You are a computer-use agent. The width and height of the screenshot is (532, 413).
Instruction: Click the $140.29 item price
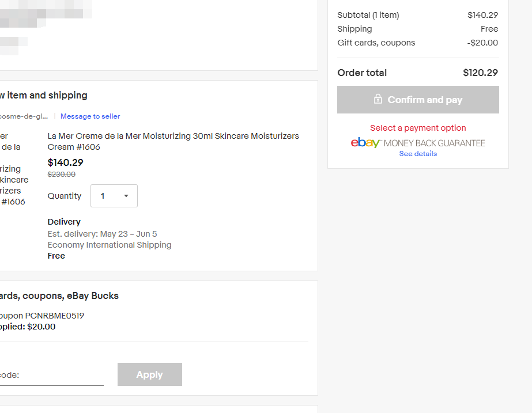tap(66, 162)
